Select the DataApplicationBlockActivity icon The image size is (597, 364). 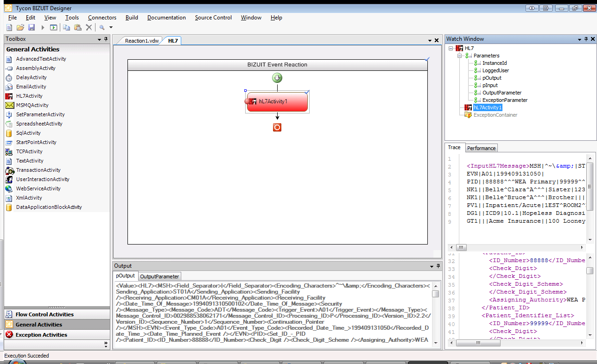[x=9, y=207]
